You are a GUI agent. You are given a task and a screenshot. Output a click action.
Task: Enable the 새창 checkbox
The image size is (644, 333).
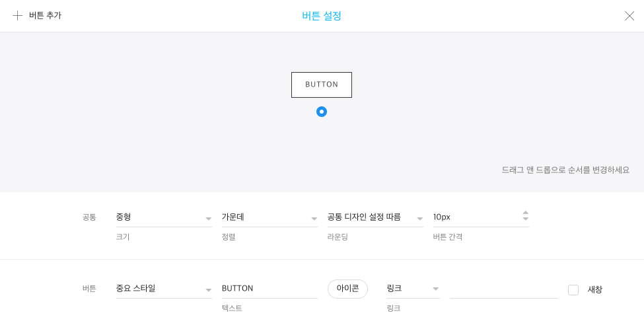click(x=573, y=290)
